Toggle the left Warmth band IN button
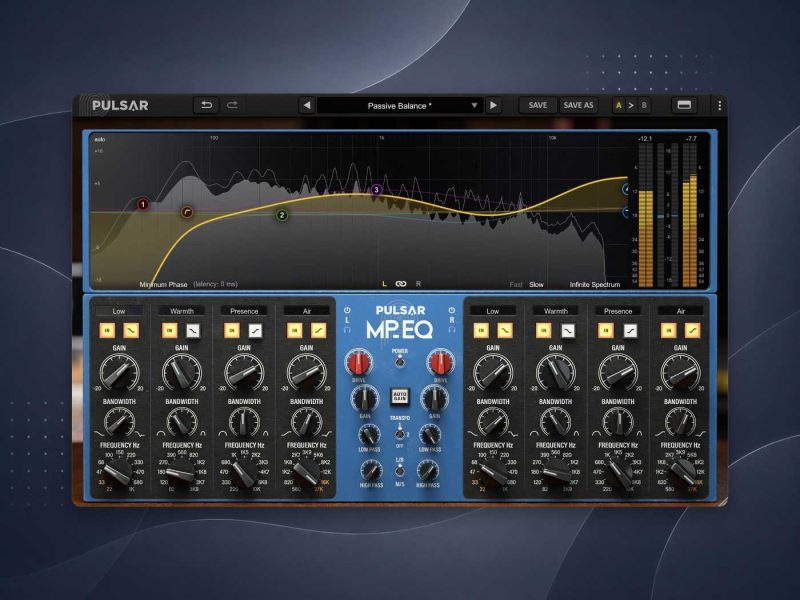The width and height of the screenshot is (800, 600). (x=169, y=330)
